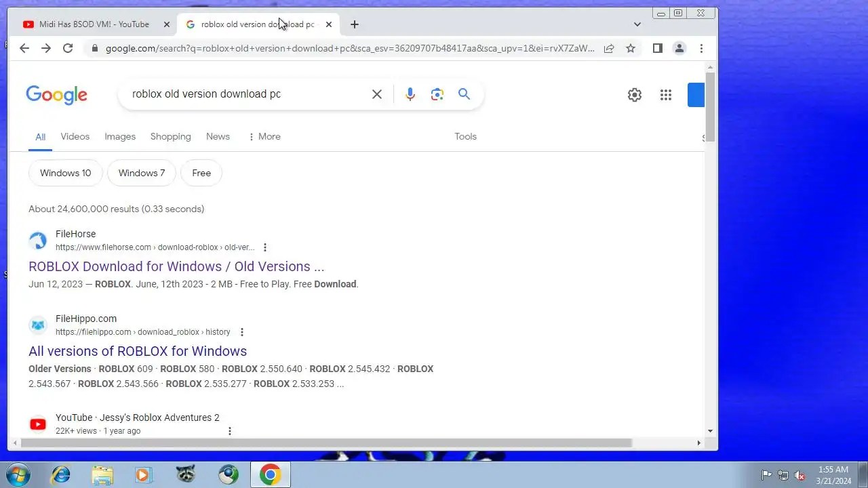Switch to Videos results
The image size is (868, 488).
point(75,136)
